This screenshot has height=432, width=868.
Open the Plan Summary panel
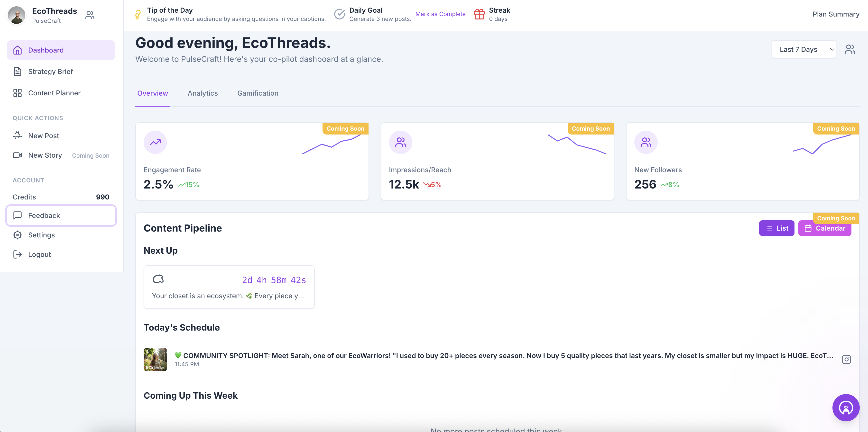tap(836, 14)
